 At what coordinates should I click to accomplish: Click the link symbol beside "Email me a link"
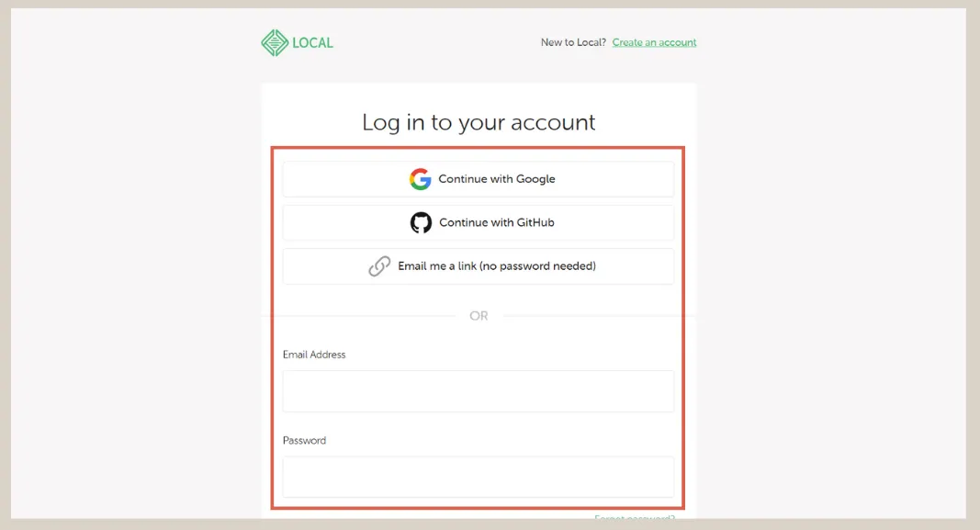(x=379, y=266)
